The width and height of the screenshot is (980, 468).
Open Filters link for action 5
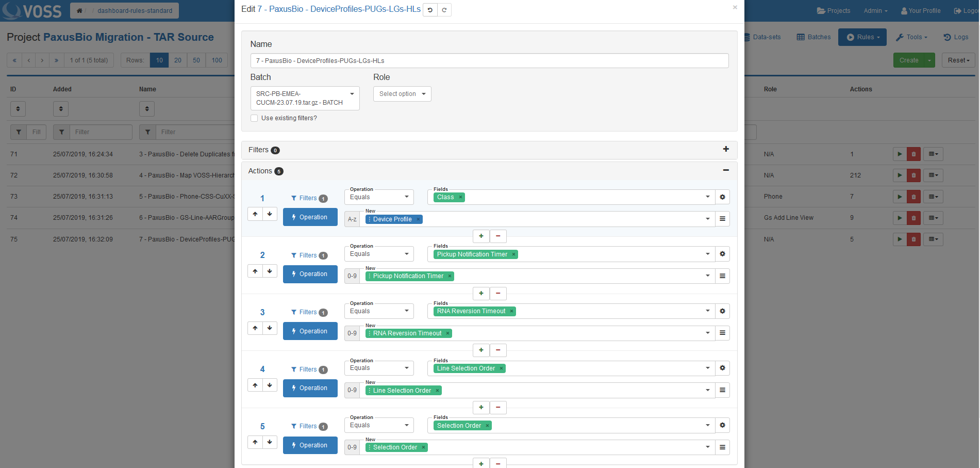tap(308, 426)
